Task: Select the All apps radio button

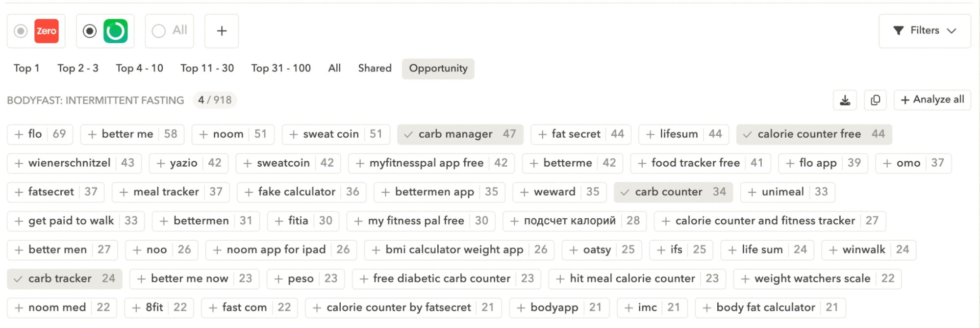Action: coord(158,31)
